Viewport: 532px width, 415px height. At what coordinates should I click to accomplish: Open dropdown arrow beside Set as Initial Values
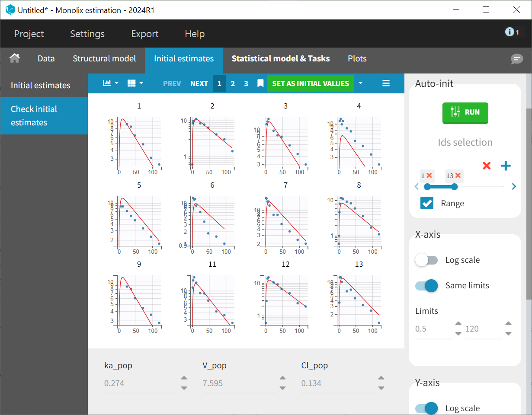pyautogui.click(x=361, y=83)
